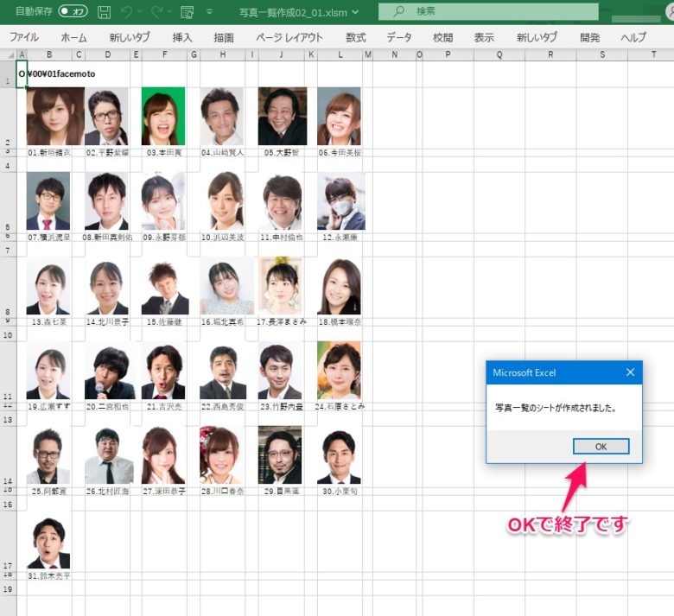Image resolution: width=674 pixels, height=616 pixels.
Task: Click the Redo arrow icon
Action: click(x=156, y=12)
